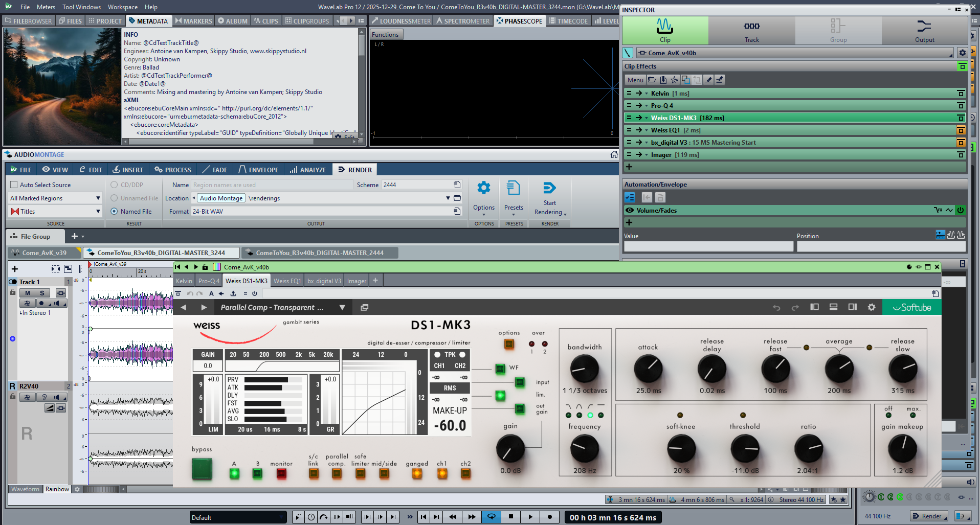Click the threshold knob
The width and height of the screenshot is (980, 525).
pyautogui.click(x=745, y=449)
